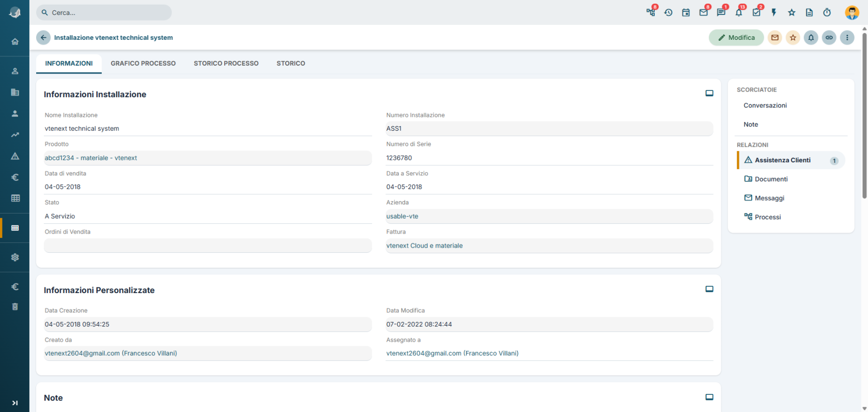Open conversations chat icon in top bar
The width and height of the screenshot is (868, 412).
721,12
